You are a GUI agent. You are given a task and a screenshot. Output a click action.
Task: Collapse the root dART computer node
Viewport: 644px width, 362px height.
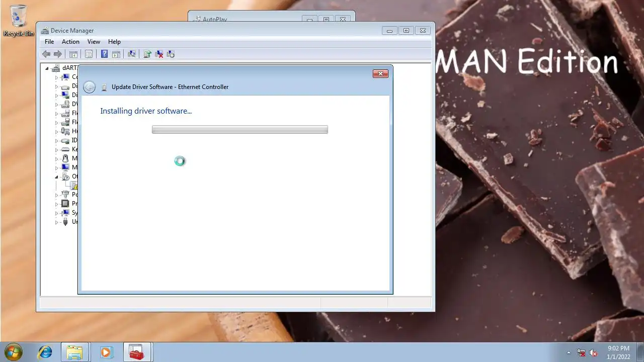(x=47, y=68)
